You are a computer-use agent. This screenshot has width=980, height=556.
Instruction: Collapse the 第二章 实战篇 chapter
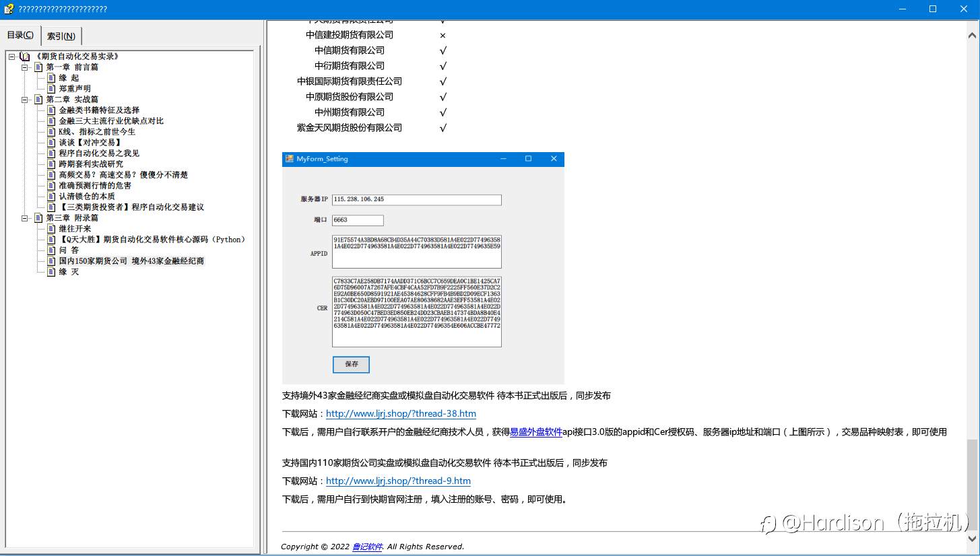coord(25,100)
